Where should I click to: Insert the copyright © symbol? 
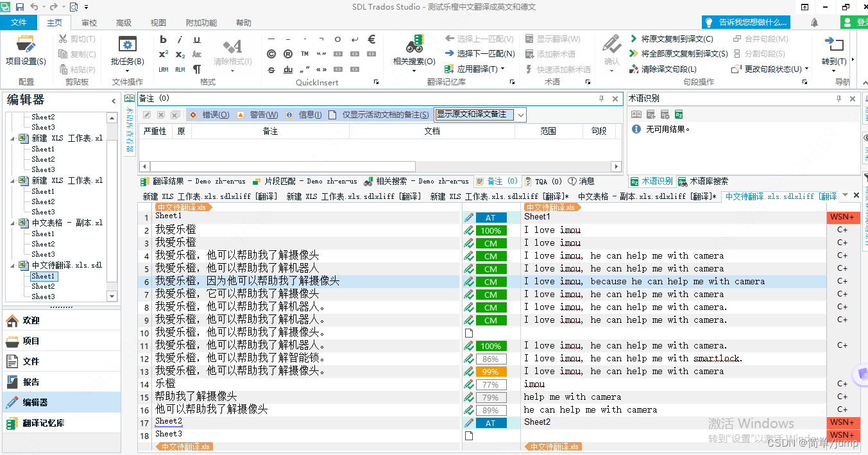[271, 54]
